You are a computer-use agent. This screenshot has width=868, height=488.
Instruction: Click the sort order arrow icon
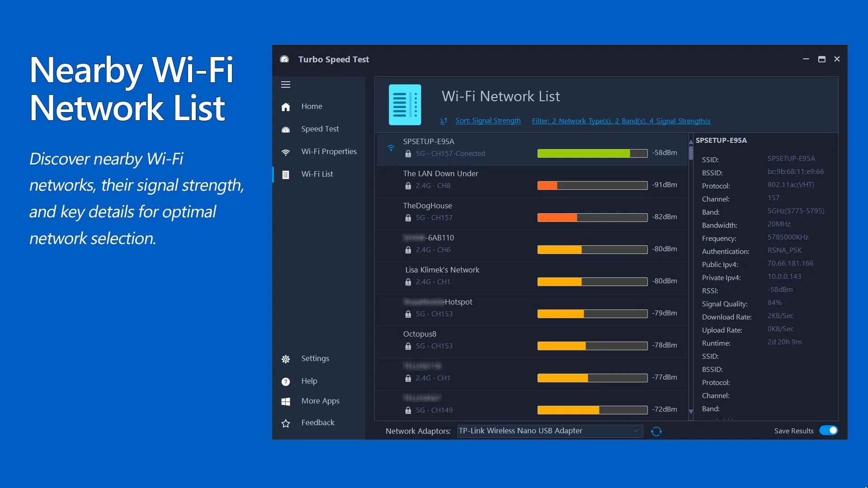[444, 121]
